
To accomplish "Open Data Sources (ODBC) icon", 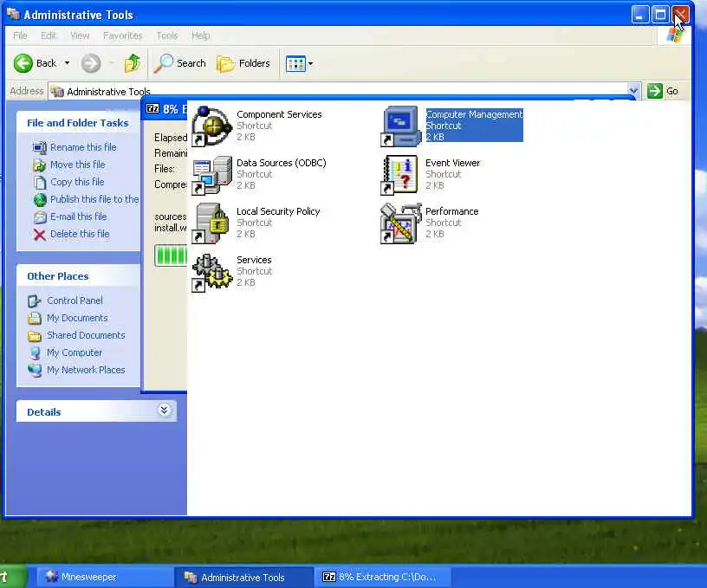I will 212,175.
